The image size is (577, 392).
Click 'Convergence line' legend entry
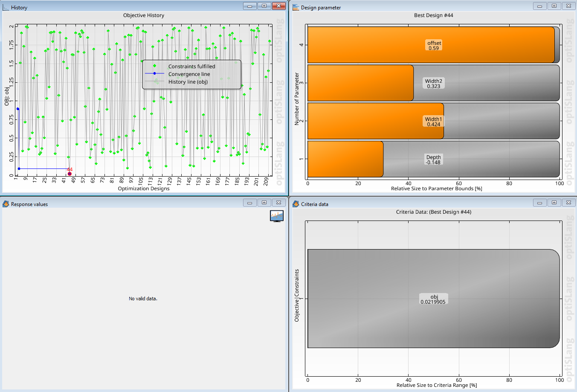(x=189, y=74)
